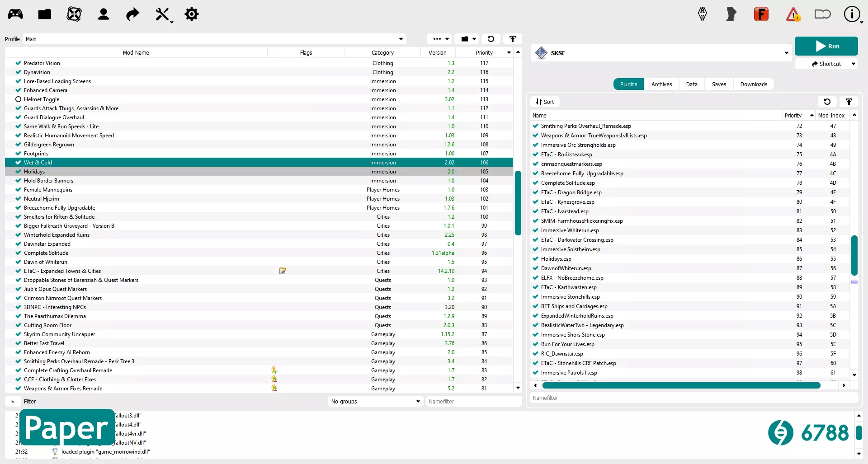
Task: Uncheck the Wet & Cold mod
Action: tap(18, 163)
